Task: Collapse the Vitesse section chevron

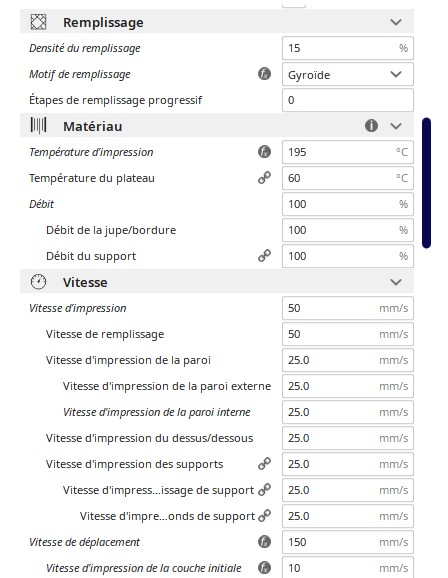Action: 396,282
